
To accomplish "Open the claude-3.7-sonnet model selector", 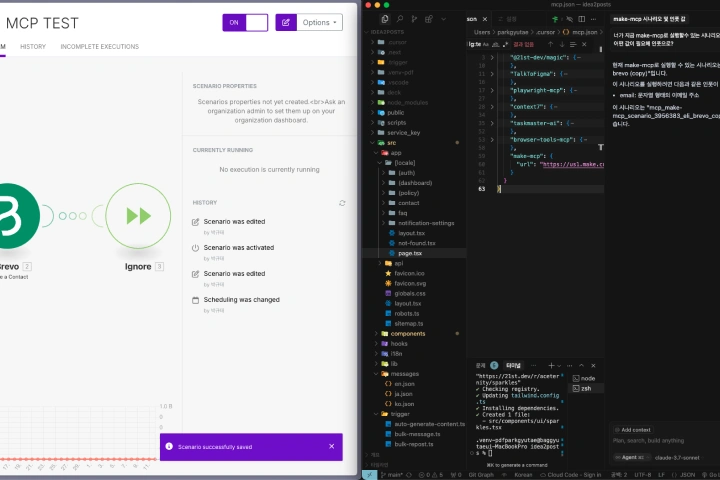I will pyautogui.click(x=677, y=457).
